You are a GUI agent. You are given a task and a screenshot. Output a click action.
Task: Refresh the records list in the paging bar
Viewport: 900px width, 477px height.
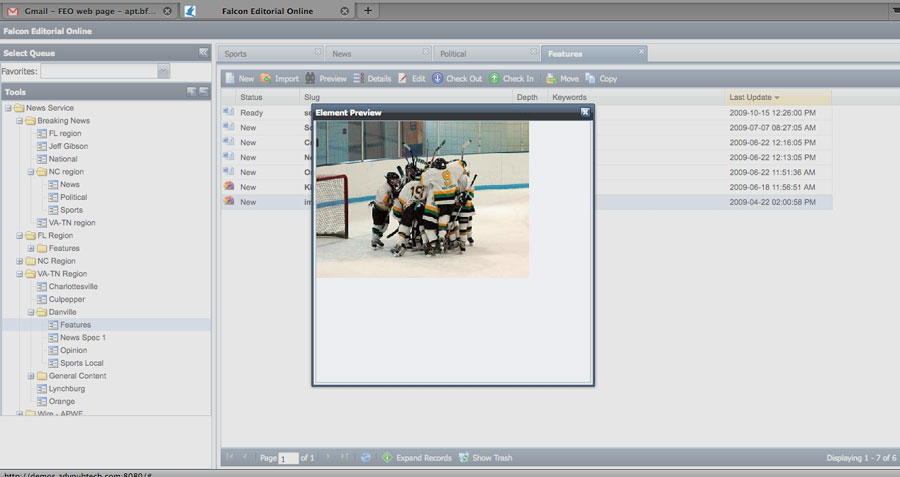pyautogui.click(x=366, y=457)
